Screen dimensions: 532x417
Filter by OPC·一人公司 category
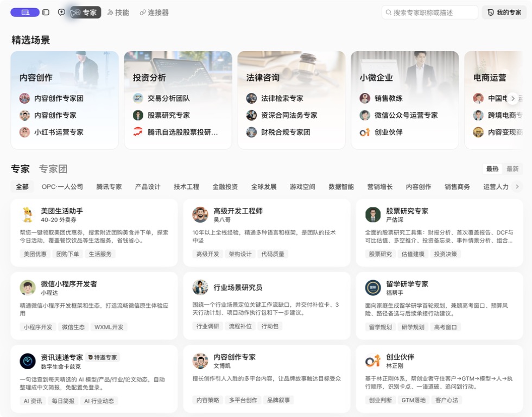point(62,187)
